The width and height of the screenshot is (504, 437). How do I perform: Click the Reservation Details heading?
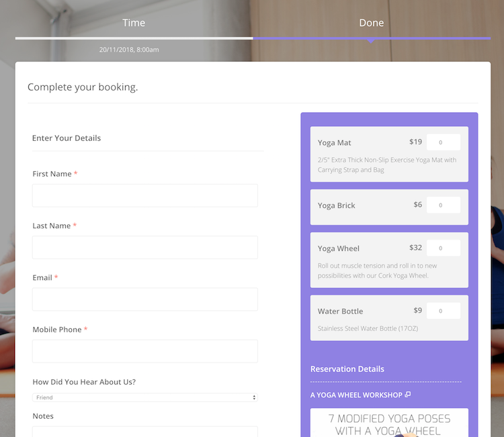pos(347,369)
